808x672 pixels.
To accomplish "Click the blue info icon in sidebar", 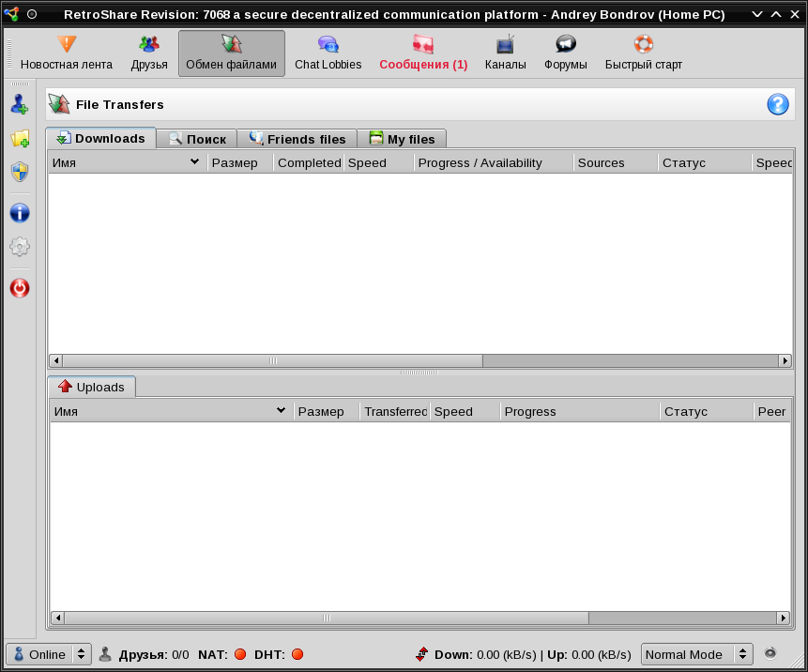I will [20, 213].
